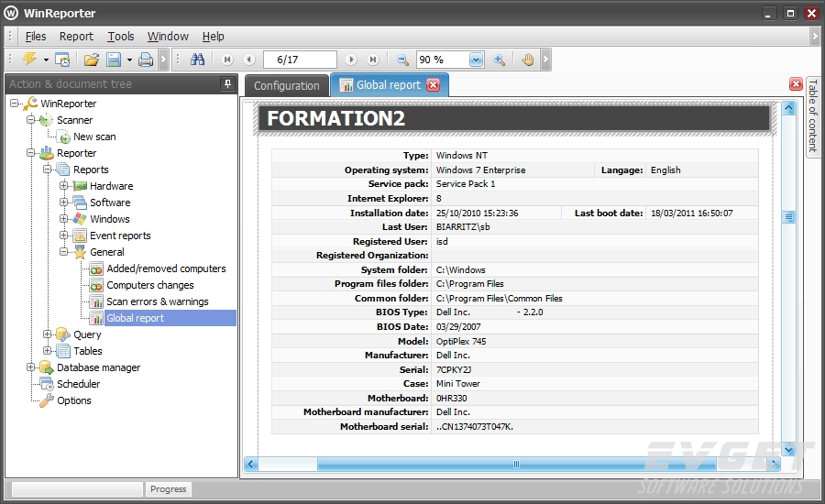Select Global report in the tree
The width and height of the screenshot is (825, 504).
(x=136, y=318)
